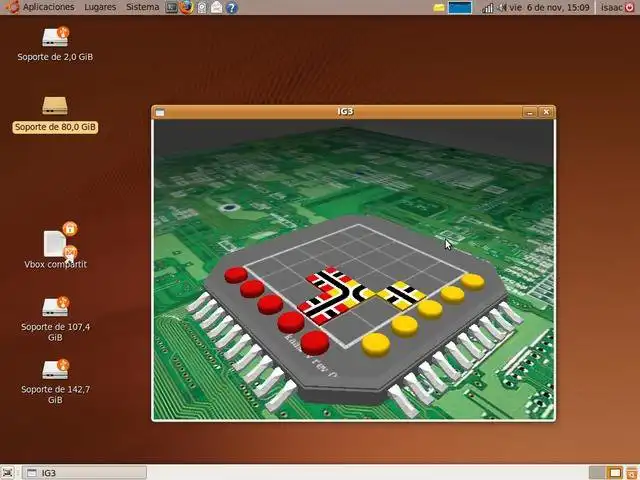This screenshot has width=640, height=480.
Task: Click the isaac user name in the panel
Action: (x=611, y=7)
